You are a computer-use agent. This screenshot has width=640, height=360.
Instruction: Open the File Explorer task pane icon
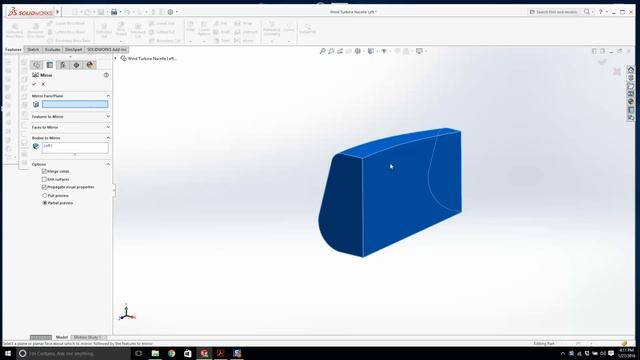click(x=631, y=86)
